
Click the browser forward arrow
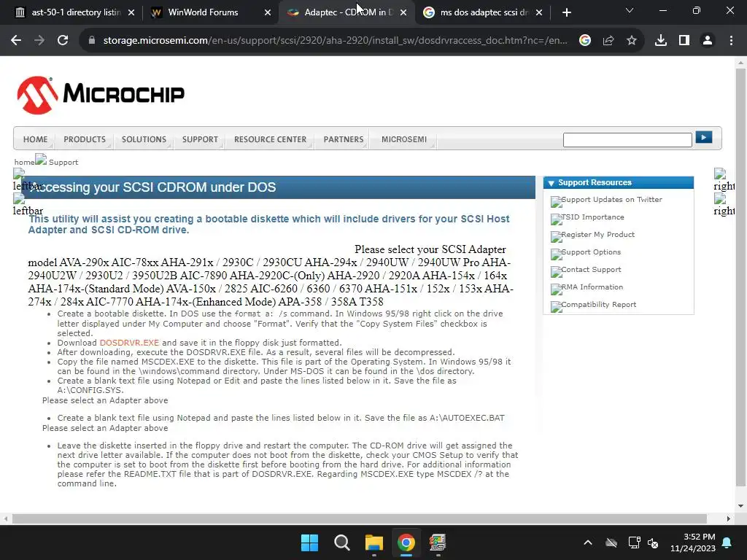point(39,41)
